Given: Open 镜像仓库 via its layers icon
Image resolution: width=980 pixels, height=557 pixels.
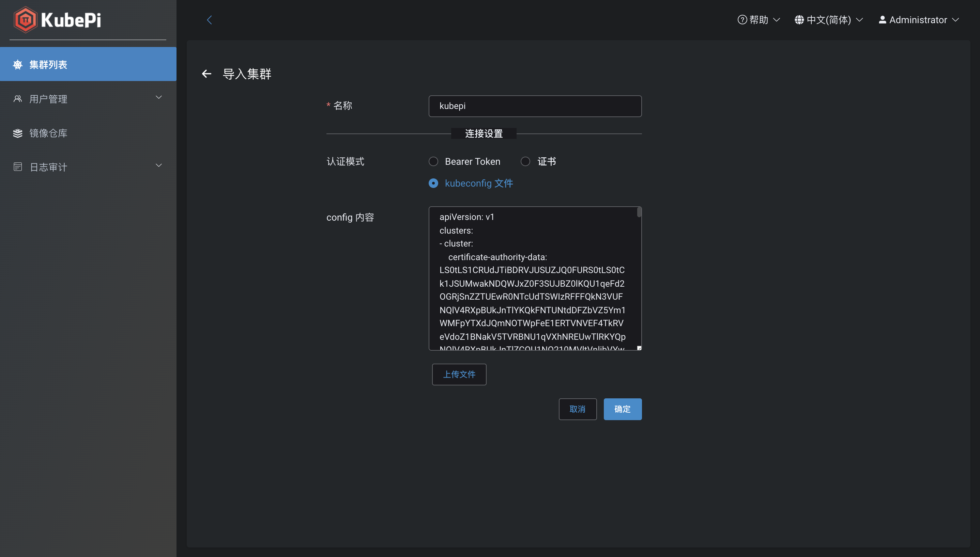Looking at the screenshot, I should (x=18, y=133).
